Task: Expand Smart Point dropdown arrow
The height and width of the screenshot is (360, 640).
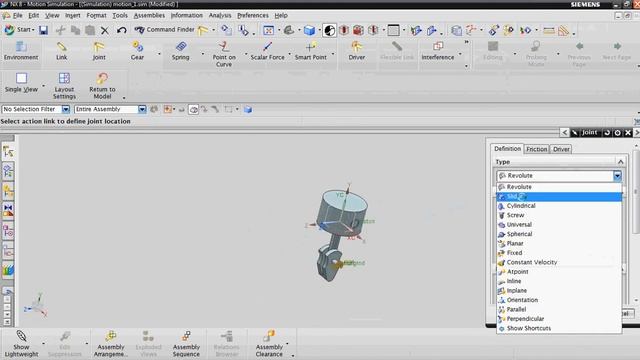Action: (333, 53)
